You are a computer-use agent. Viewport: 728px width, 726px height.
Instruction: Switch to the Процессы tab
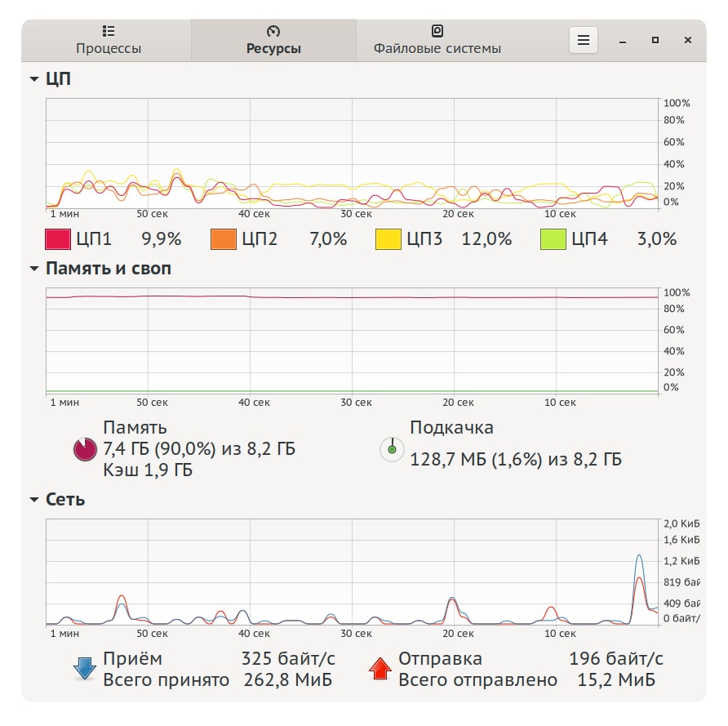[109, 40]
